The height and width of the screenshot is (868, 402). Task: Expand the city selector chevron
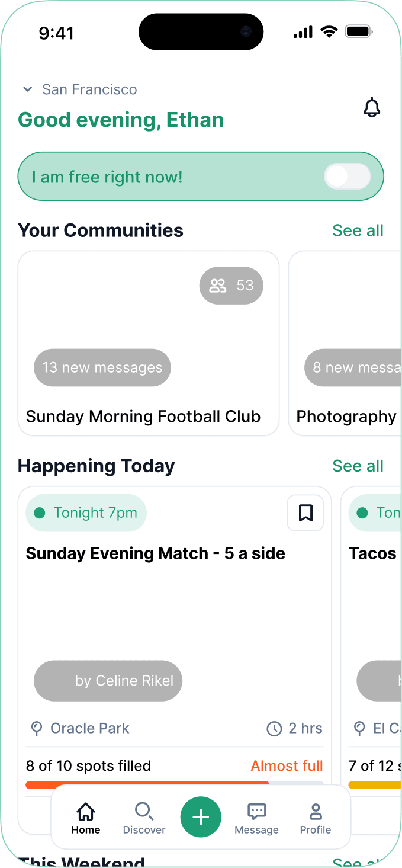[27, 89]
